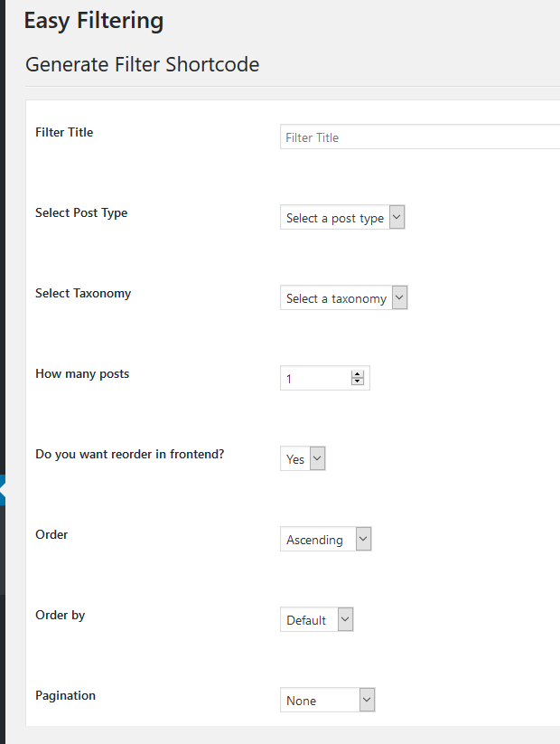The width and height of the screenshot is (560, 744).
Task: Click the Select Post Type label
Action: click(x=81, y=213)
